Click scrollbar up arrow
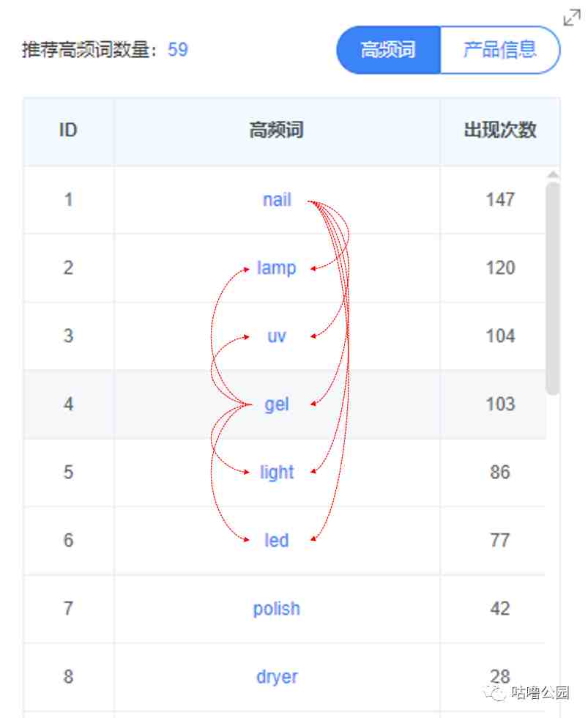 coord(553,175)
